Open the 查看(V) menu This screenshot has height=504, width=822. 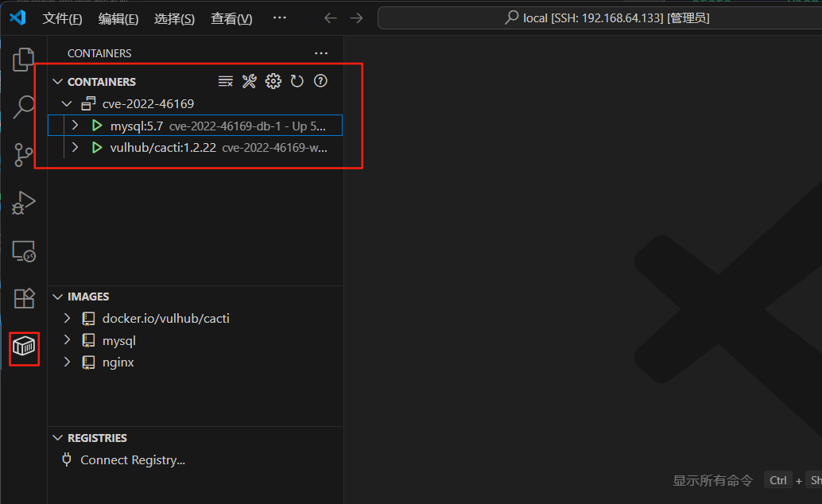point(231,19)
